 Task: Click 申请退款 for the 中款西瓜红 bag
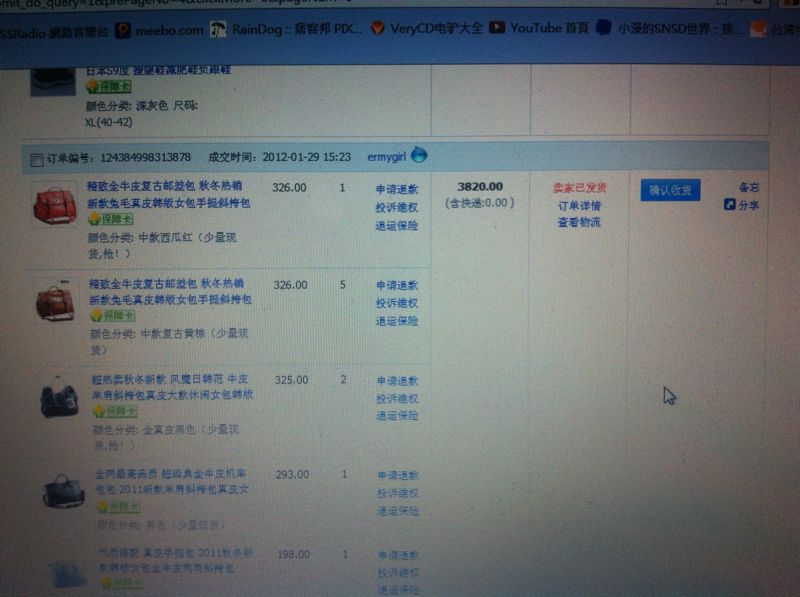(397, 189)
